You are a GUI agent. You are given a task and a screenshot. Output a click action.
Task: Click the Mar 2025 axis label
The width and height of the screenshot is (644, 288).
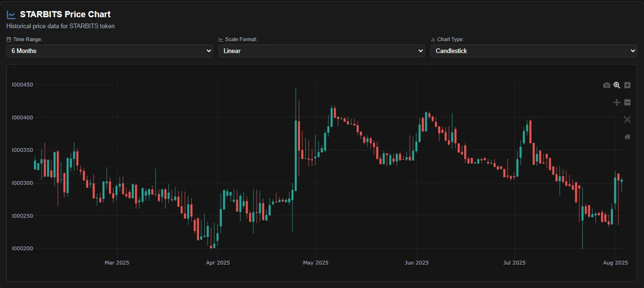pos(117,263)
